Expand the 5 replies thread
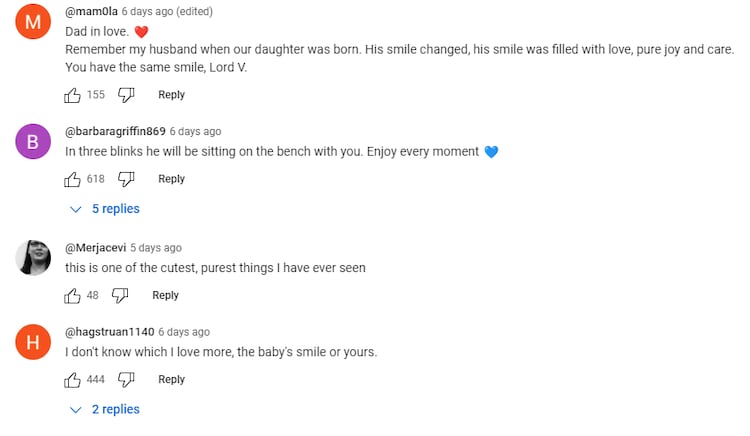The width and height of the screenshot is (750, 436). (x=105, y=209)
